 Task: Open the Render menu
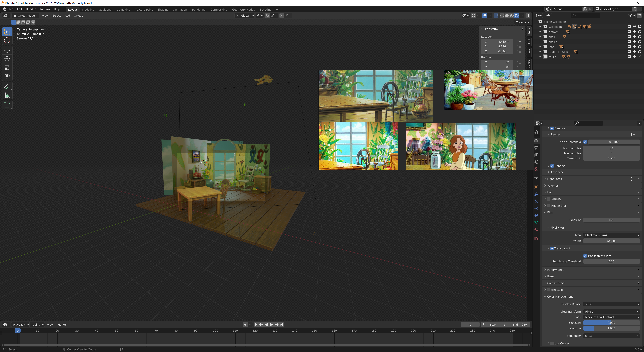click(31, 9)
